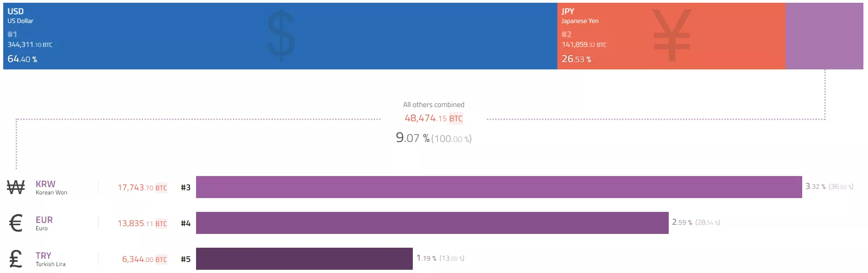The image size is (868, 273).
Task: Click the Korean Won currency symbol icon
Action: tap(16, 187)
